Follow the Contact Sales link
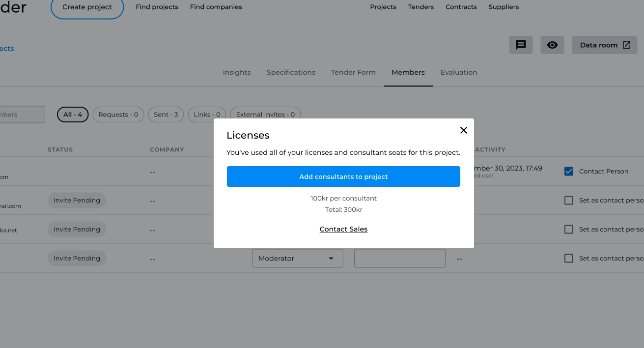This screenshot has width=644, height=348. [343, 229]
